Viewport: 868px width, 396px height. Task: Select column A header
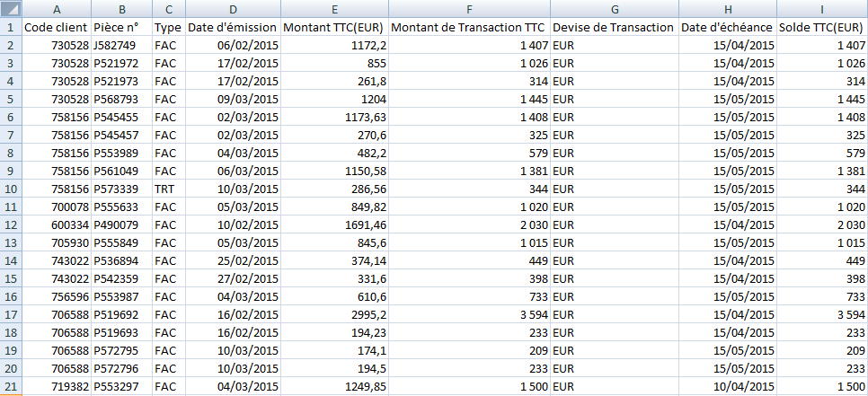click(57, 9)
